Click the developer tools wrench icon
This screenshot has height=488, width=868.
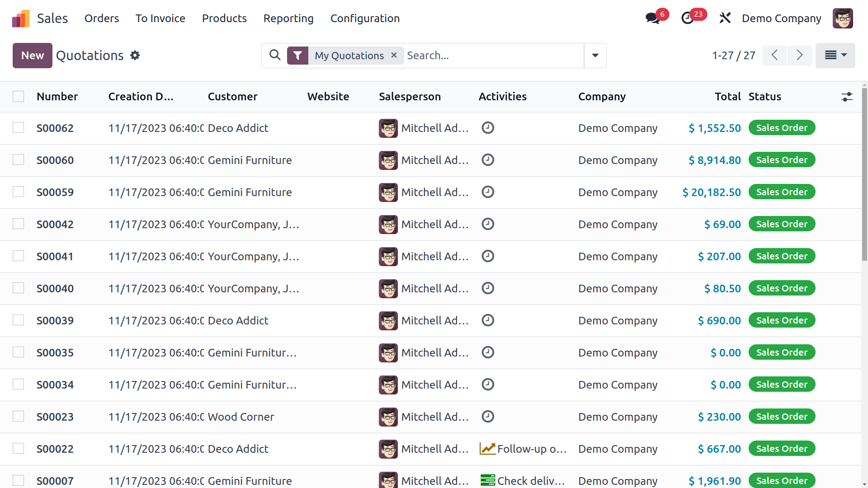tap(725, 18)
